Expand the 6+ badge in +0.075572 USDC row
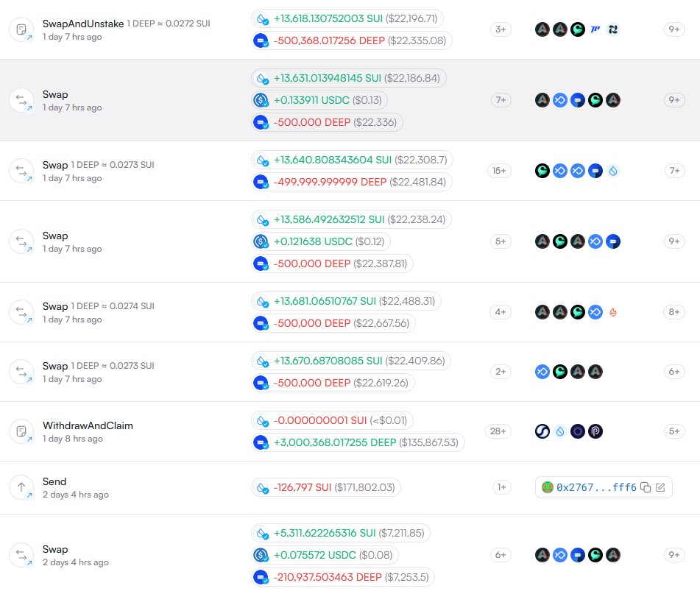Image resolution: width=700 pixels, height=594 pixels. [501, 555]
